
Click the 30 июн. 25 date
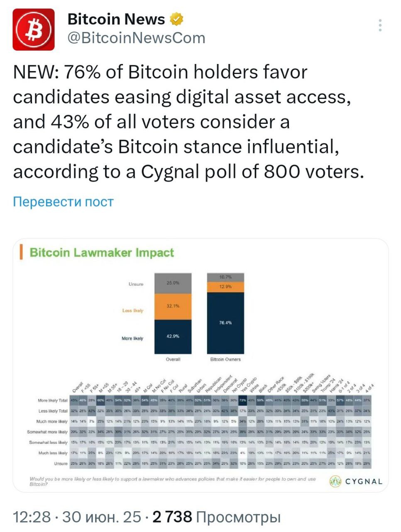coord(102,517)
